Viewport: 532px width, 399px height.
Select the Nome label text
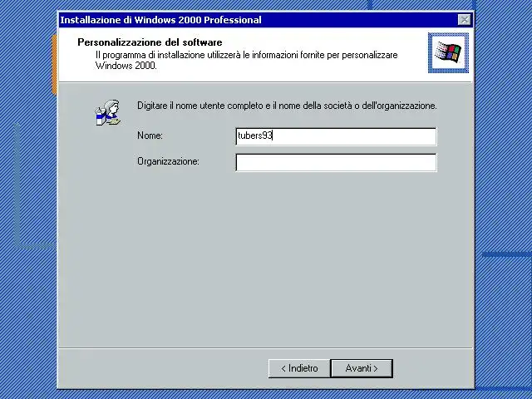150,135
